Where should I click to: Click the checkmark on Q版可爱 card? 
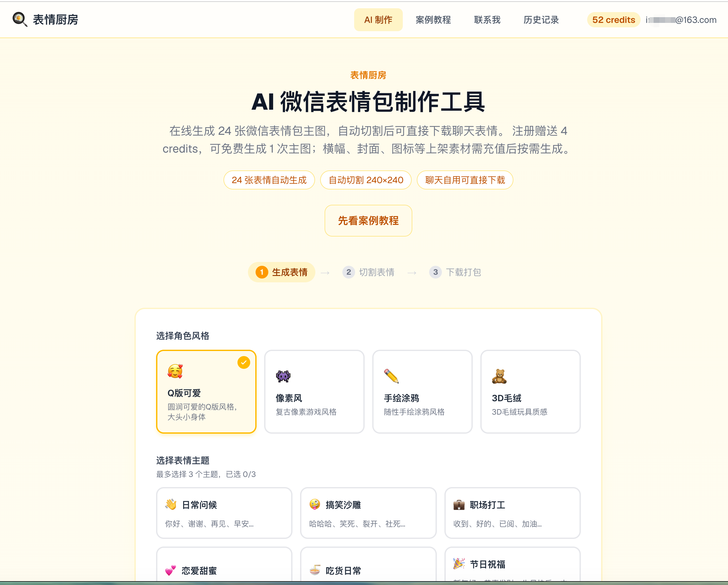point(244,362)
